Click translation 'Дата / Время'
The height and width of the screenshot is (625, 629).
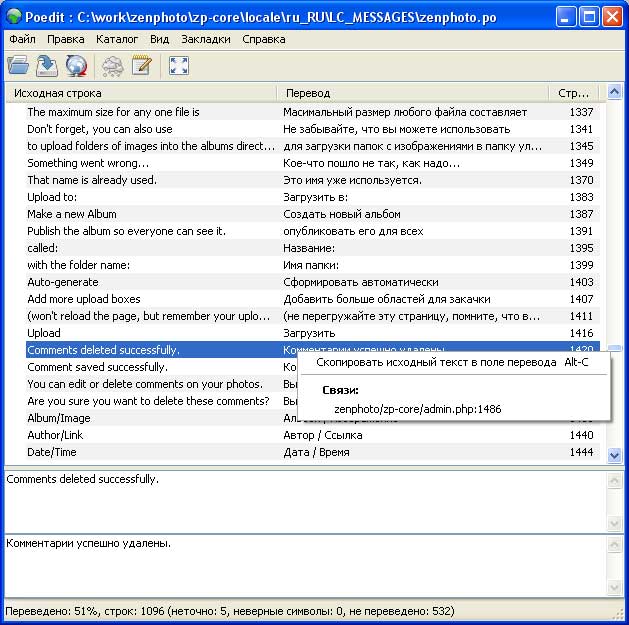point(316,452)
